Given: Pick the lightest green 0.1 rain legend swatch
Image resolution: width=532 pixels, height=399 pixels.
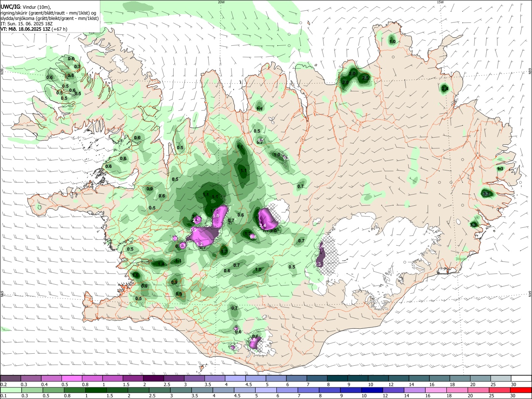Looking at the screenshot, I should point(11,390).
